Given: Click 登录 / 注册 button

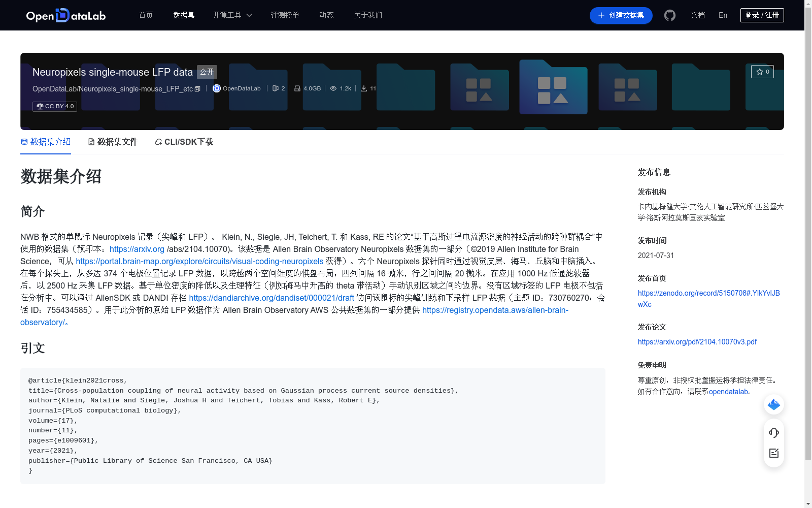Looking at the screenshot, I should [x=762, y=15].
